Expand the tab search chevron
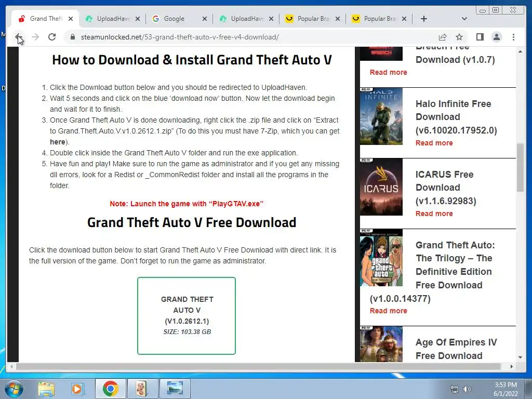Image resolution: width=532 pixels, height=399 pixels. (x=464, y=19)
